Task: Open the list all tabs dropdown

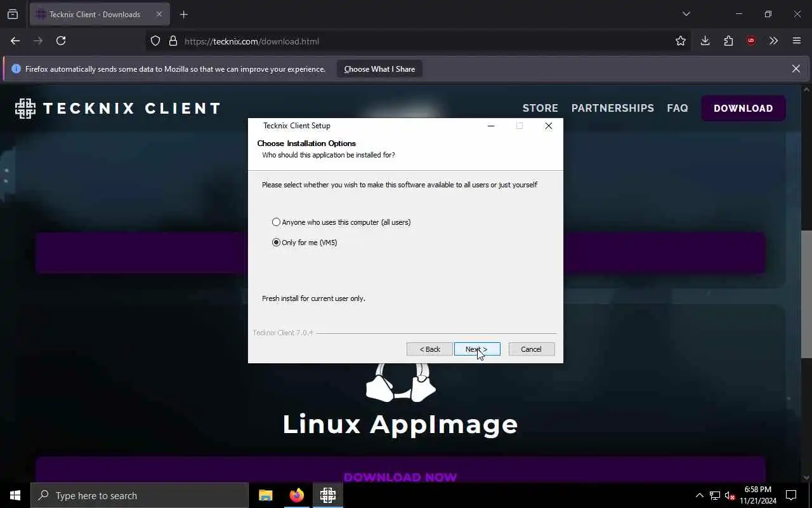Action: (x=686, y=14)
